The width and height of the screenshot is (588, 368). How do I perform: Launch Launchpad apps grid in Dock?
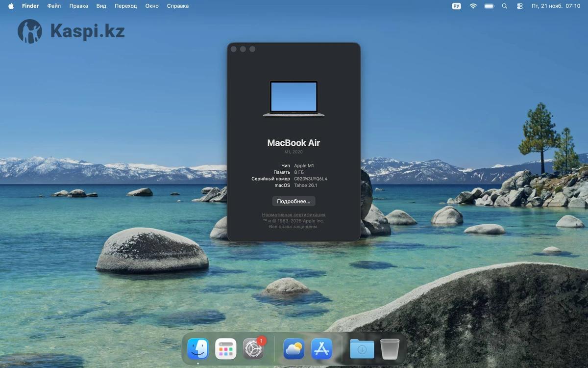click(x=226, y=349)
